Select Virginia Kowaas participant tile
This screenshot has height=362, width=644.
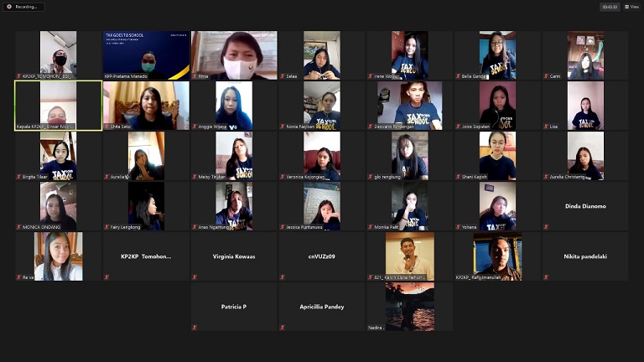pos(234,256)
